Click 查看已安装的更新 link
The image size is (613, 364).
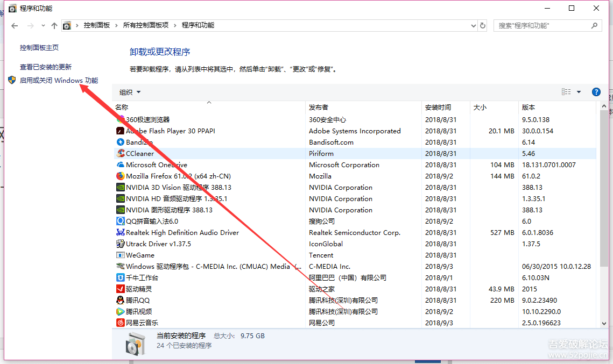(46, 67)
